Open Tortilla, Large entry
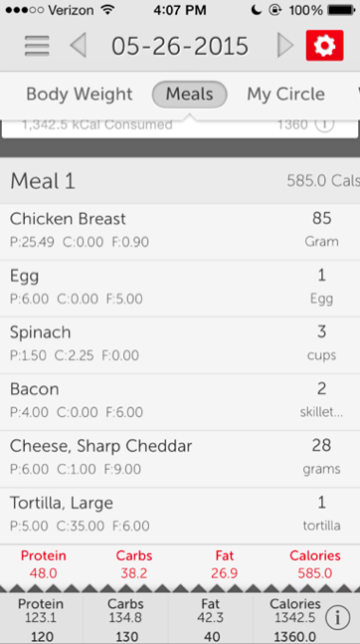 pos(180,517)
